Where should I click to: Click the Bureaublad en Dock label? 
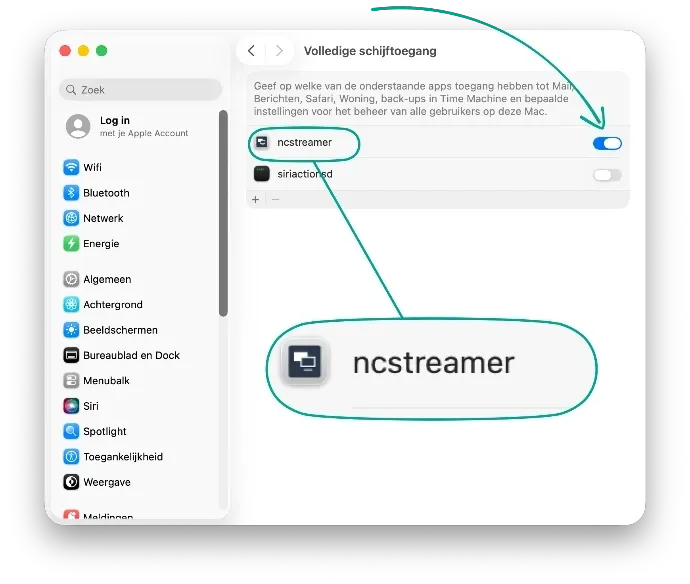tap(131, 355)
